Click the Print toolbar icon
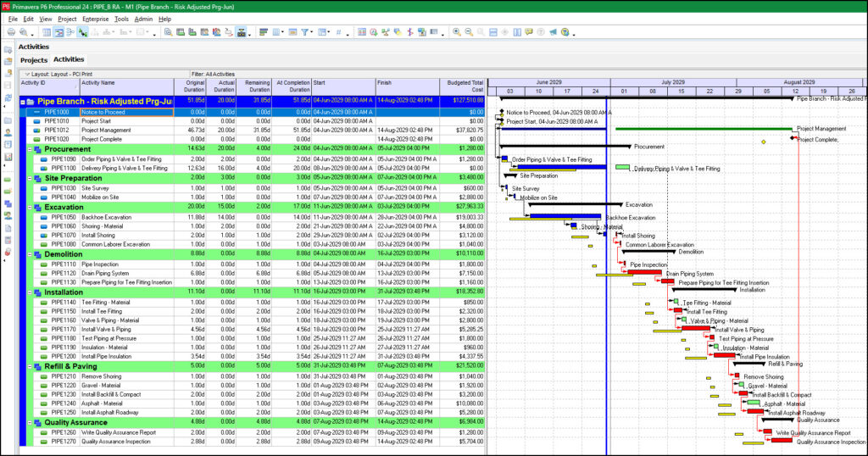This screenshot has height=456, width=868. click(11, 32)
